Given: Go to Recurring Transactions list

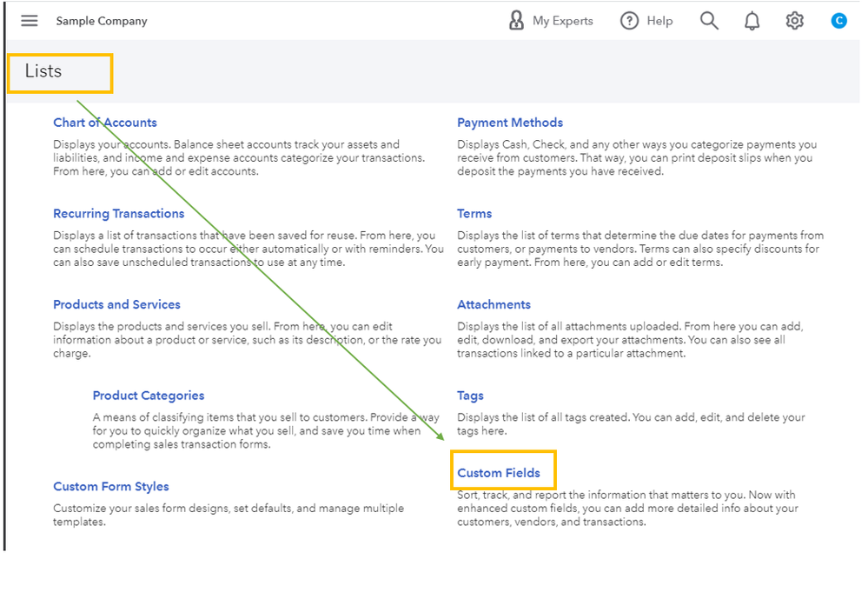Looking at the screenshot, I should 119,214.
